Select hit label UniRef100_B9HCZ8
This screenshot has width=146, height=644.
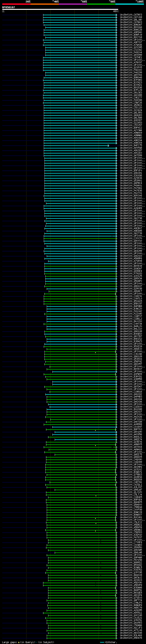[131, 30]
